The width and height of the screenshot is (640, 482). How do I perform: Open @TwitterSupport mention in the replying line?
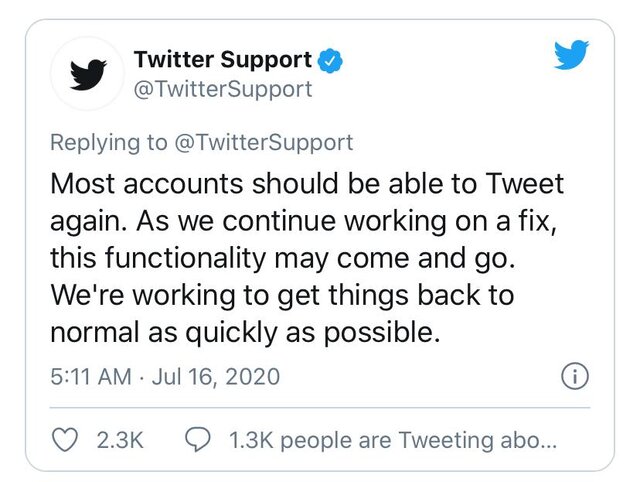(263, 143)
